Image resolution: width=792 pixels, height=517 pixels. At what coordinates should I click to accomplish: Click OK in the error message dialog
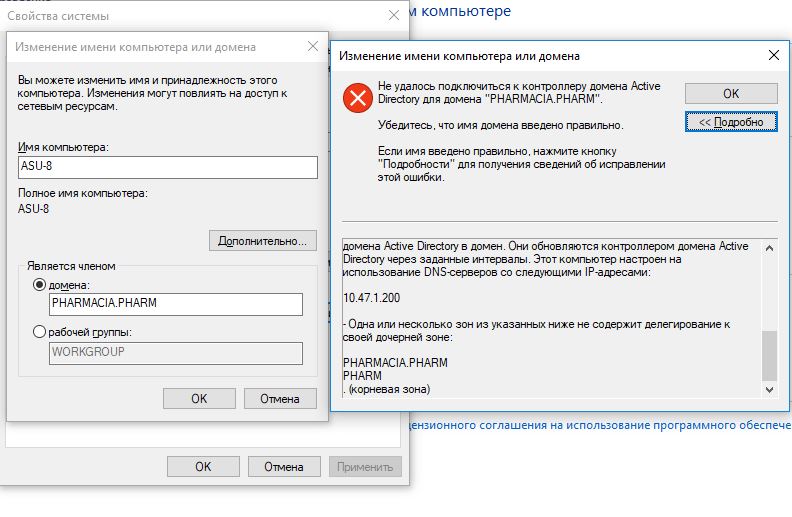click(x=731, y=93)
